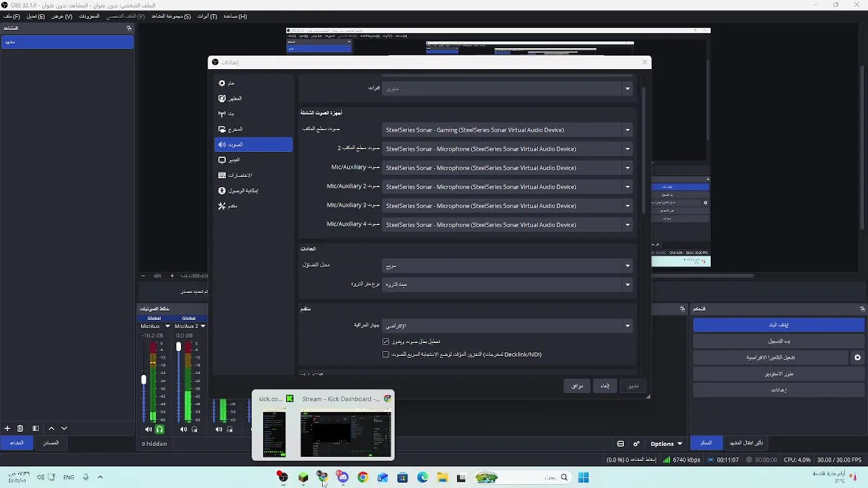Open the Video settings tab with monitor icon
The image size is (868, 488).
pyautogui.click(x=253, y=160)
